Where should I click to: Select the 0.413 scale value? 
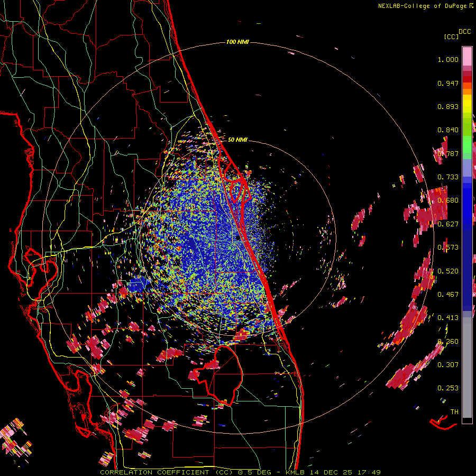(x=448, y=318)
